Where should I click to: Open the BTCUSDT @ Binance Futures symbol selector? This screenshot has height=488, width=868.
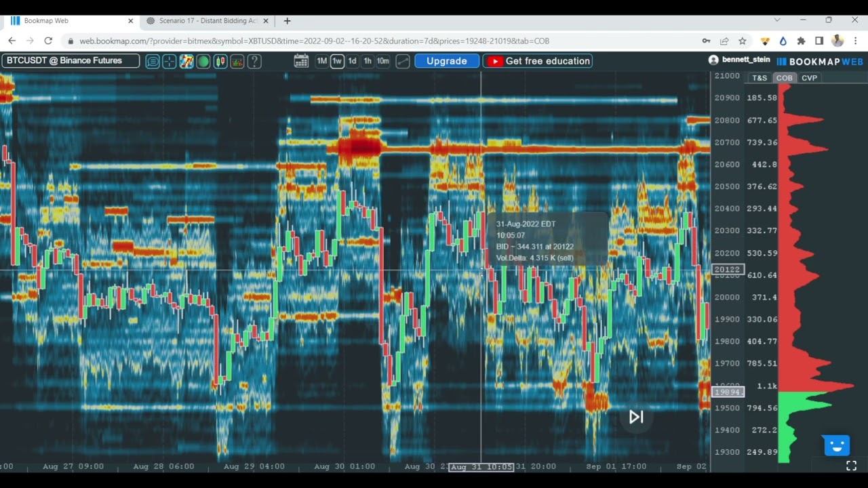(71, 61)
